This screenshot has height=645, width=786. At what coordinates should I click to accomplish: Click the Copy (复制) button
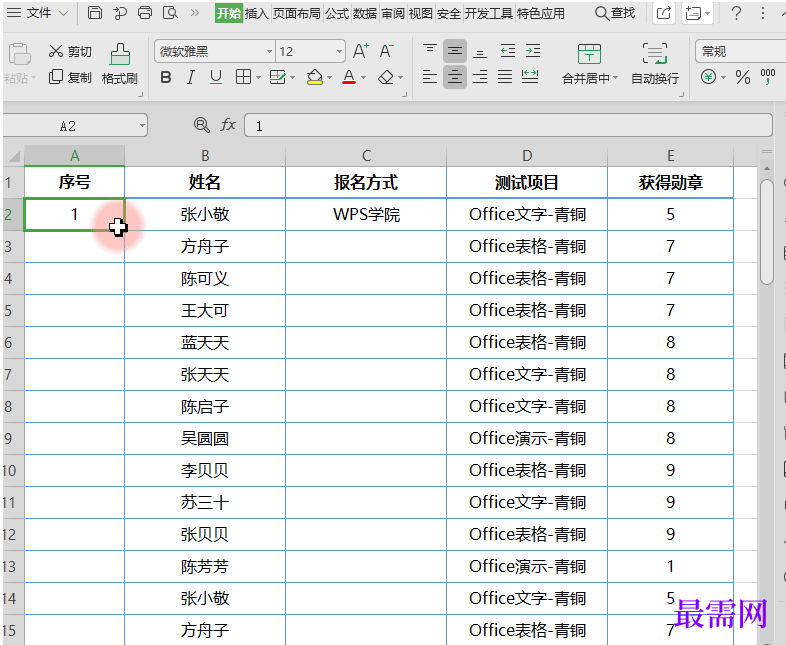(x=70, y=77)
